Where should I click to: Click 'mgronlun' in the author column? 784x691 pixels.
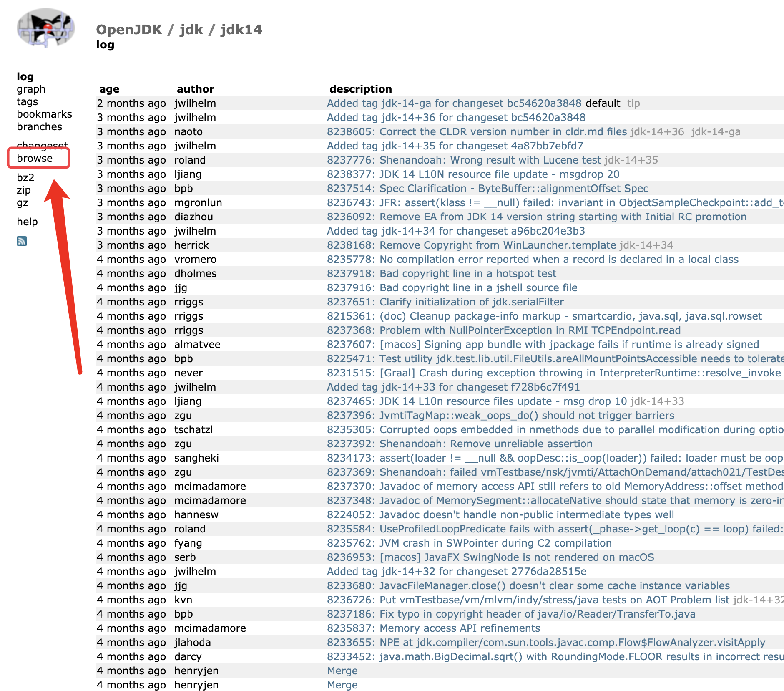[198, 203]
